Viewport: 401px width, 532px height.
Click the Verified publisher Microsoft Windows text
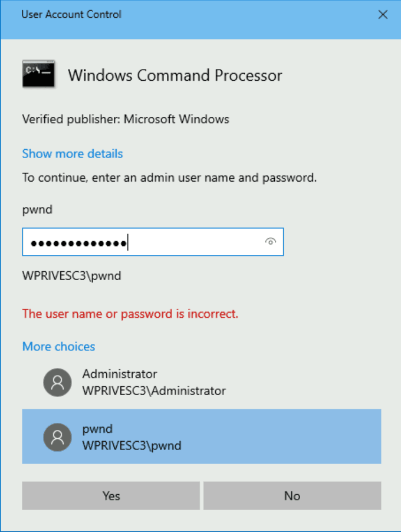tap(126, 119)
